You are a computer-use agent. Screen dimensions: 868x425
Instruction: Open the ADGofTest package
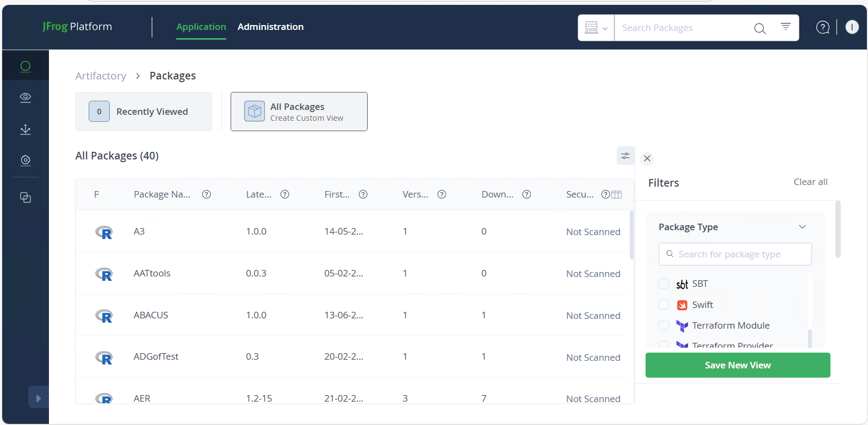pos(156,356)
